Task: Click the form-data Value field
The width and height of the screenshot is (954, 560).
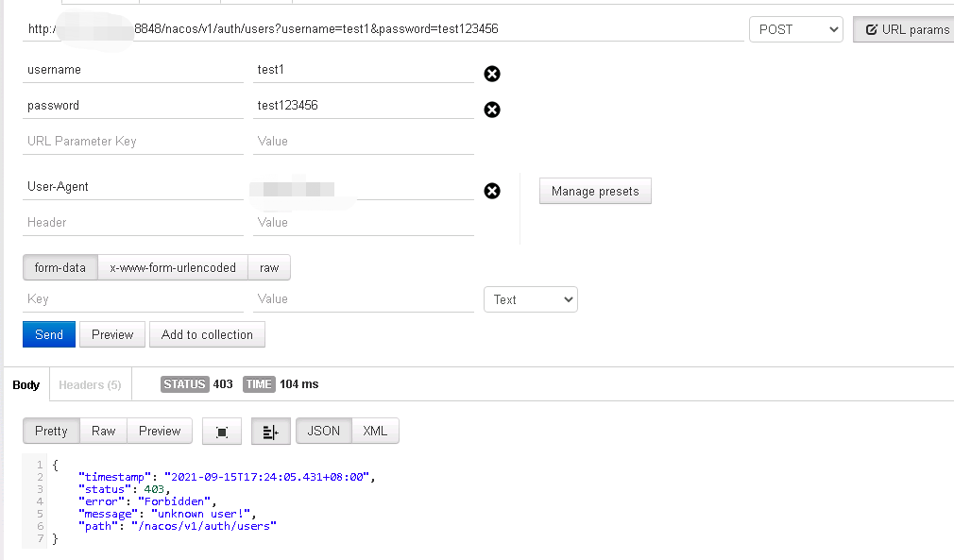Action: click(x=364, y=299)
